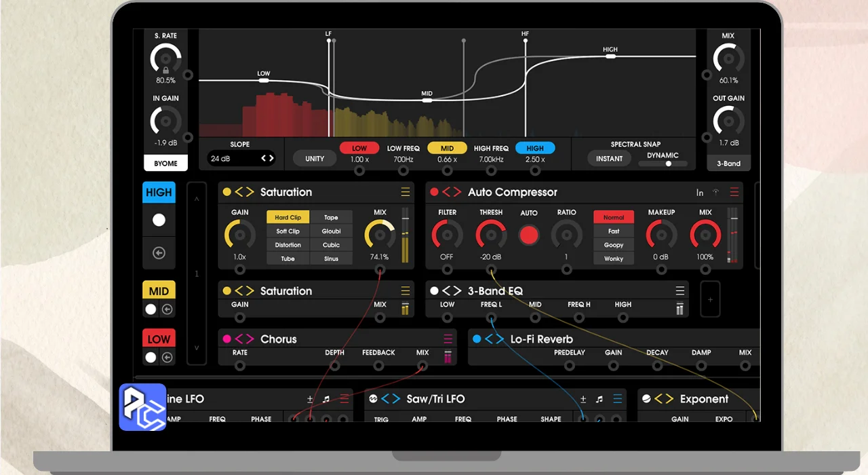Click the HF crossover marker on graph

tap(526, 41)
